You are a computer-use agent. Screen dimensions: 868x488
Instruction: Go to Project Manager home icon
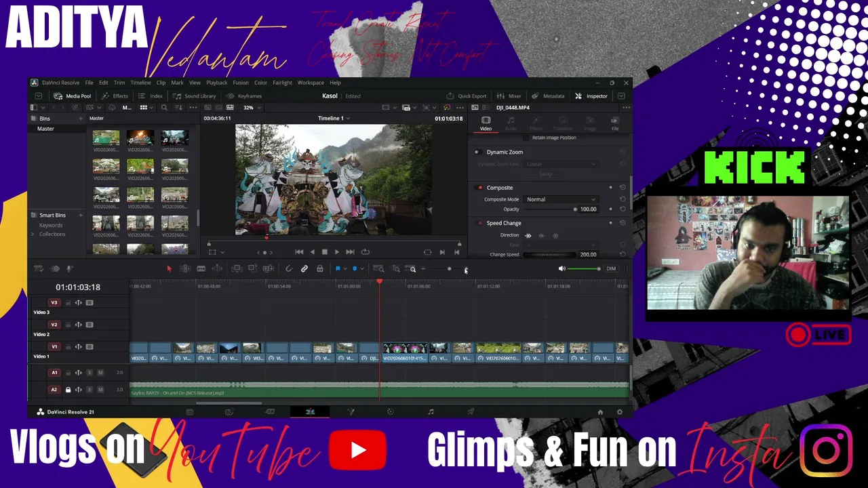pyautogui.click(x=600, y=412)
